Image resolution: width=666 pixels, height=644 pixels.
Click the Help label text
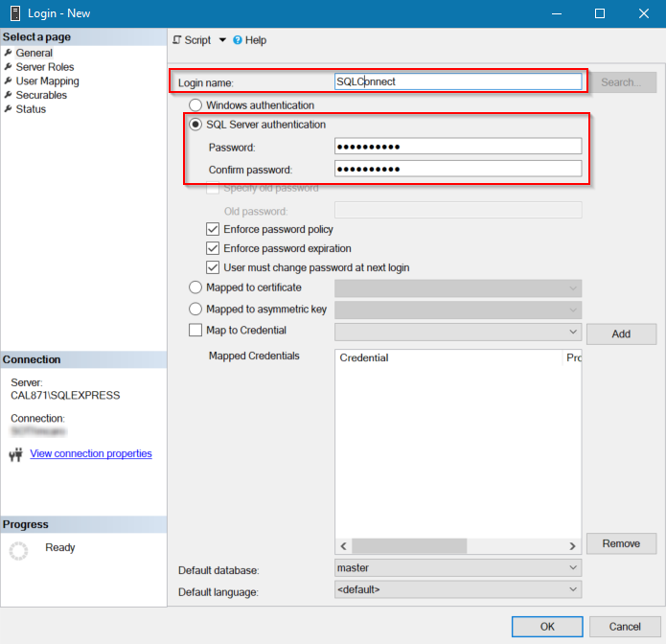coord(256,40)
